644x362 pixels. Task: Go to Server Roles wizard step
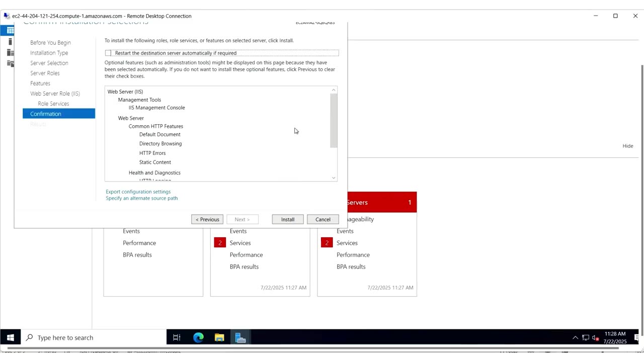45,73
